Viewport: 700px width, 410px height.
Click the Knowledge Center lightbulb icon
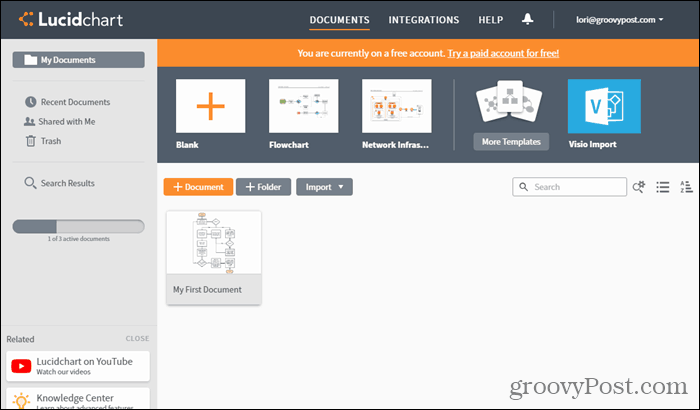(x=21, y=400)
